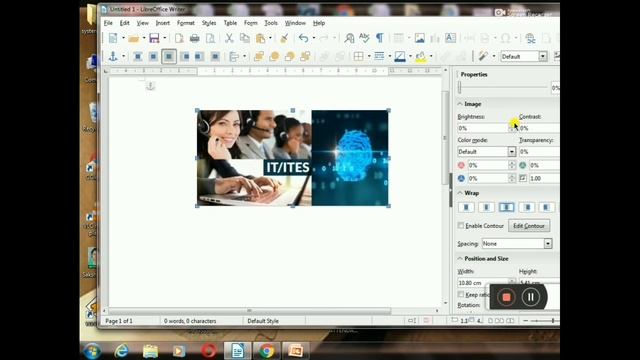Click the Send to Back icon
The image size is (640, 360).
click(305, 56)
